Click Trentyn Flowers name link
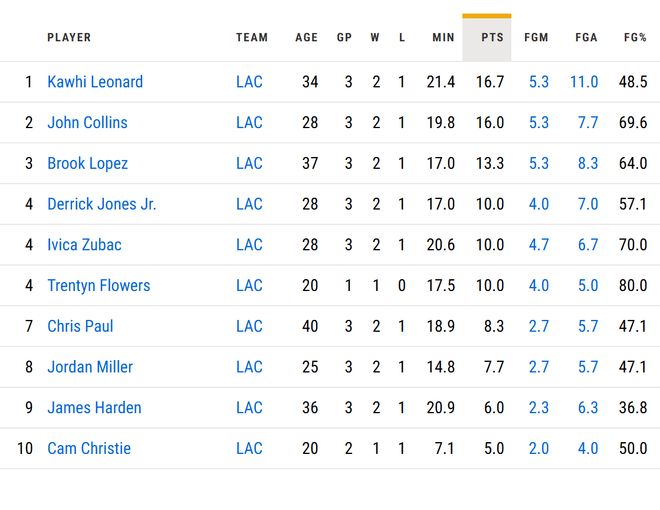The height and width of the screenshot is (510, 660). pyautogui.click(x=98, y=286)
